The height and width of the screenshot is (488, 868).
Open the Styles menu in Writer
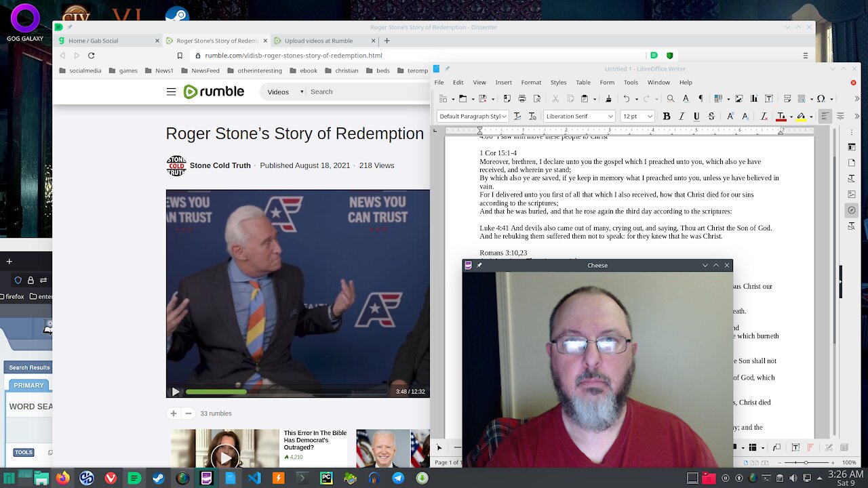tap(558, 83)
